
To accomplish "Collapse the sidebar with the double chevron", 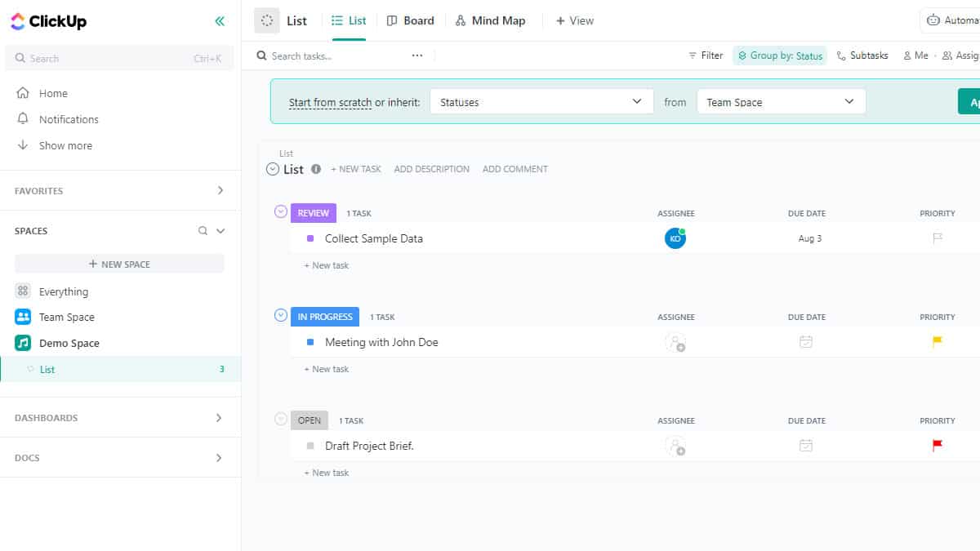I will pyautogui.click(x=219, y=21).
